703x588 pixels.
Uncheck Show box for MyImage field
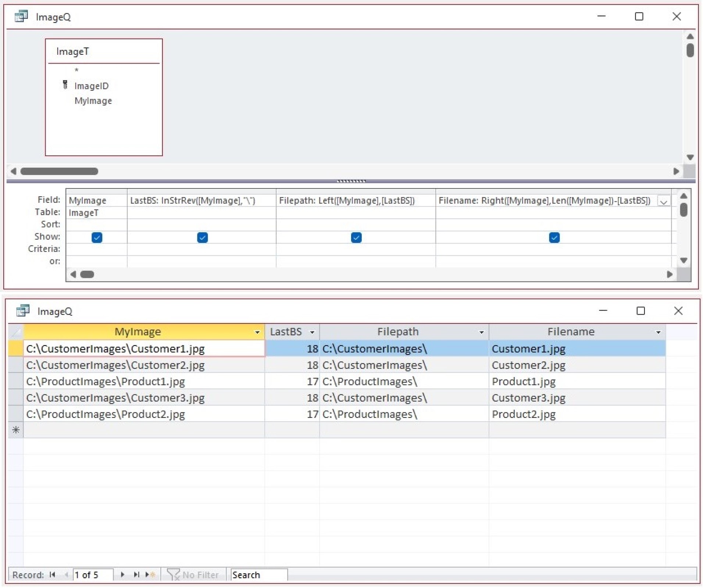coord(97,237)
